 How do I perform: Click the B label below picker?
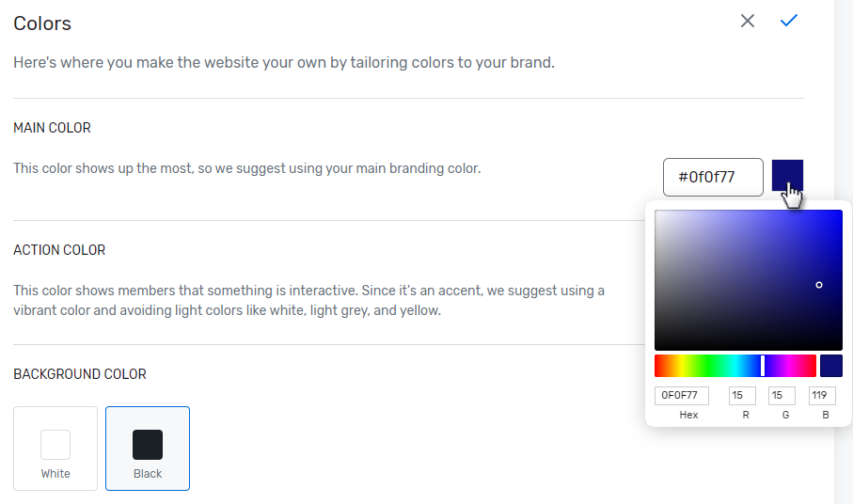pyautogui.click(x=825, y=415)
